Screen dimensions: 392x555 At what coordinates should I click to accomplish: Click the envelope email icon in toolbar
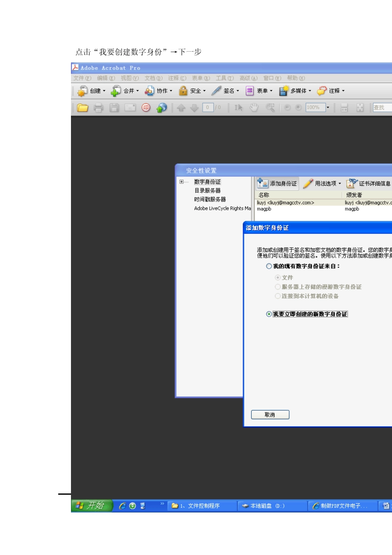[x=130, y=108]
